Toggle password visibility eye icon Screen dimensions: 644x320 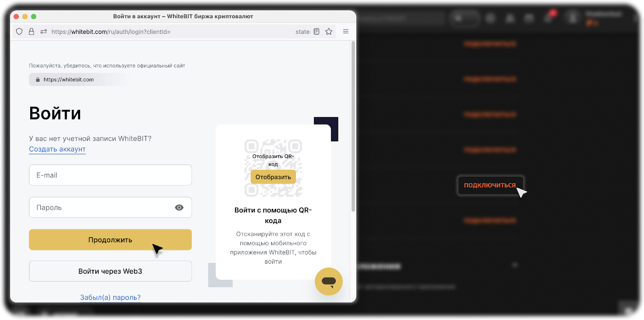179,207
